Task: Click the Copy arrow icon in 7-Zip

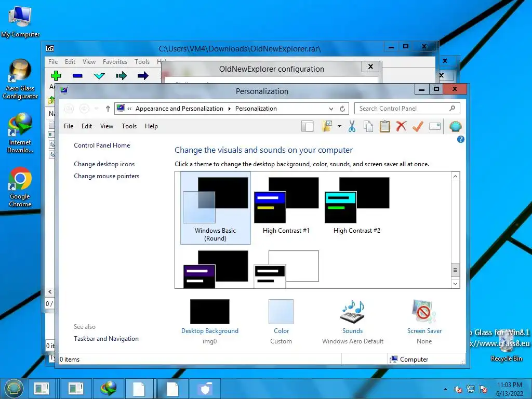Action: [x=121, y=76]
